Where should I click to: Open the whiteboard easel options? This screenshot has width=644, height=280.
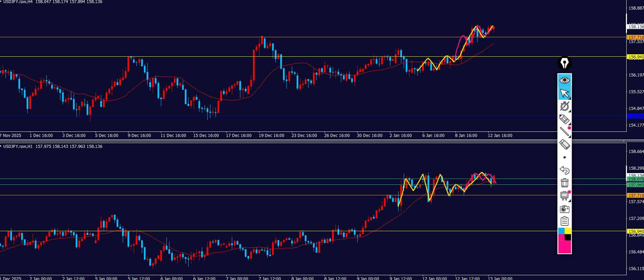click(x=565, y=196)
